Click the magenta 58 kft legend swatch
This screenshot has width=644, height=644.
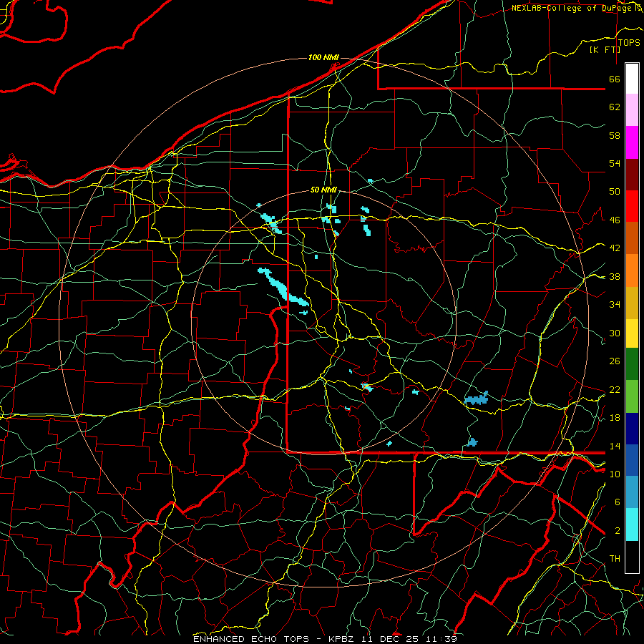pyautogui.click(x=632, y=142)
